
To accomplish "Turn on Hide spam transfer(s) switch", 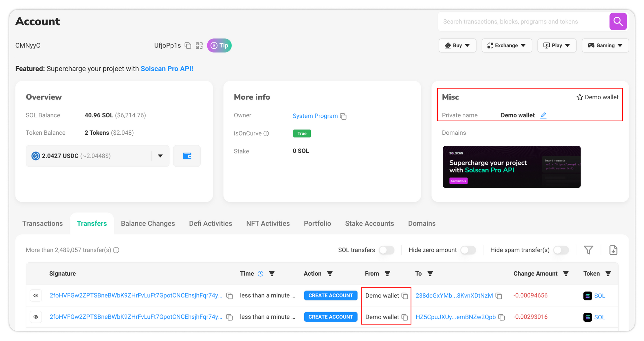I will pyautogui.click(x=561, y=250).
